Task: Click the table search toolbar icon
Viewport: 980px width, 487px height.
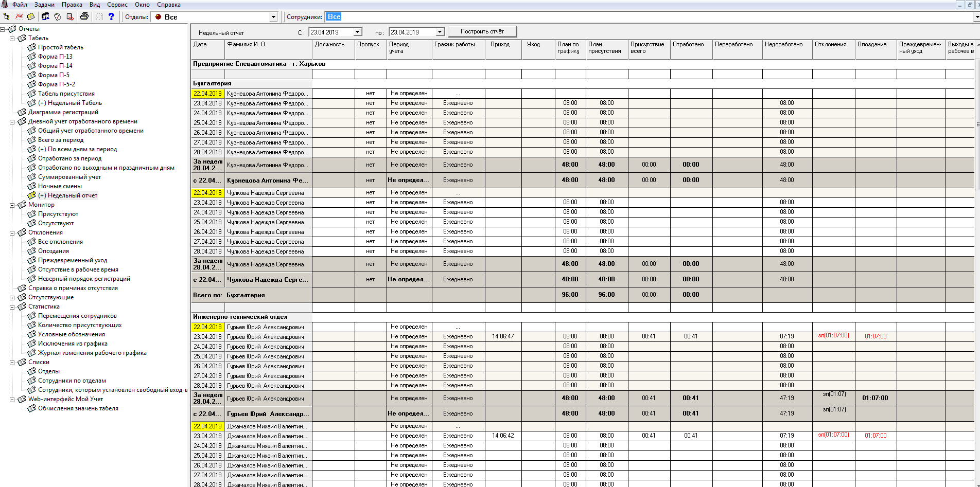Action: tap(70, 16)
